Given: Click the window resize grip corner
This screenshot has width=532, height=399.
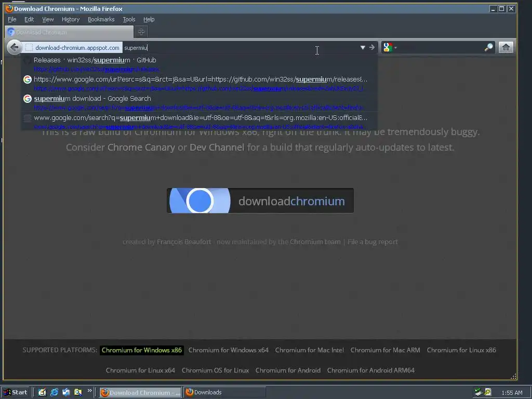Looking at the screenshot, I should [513, 376].
